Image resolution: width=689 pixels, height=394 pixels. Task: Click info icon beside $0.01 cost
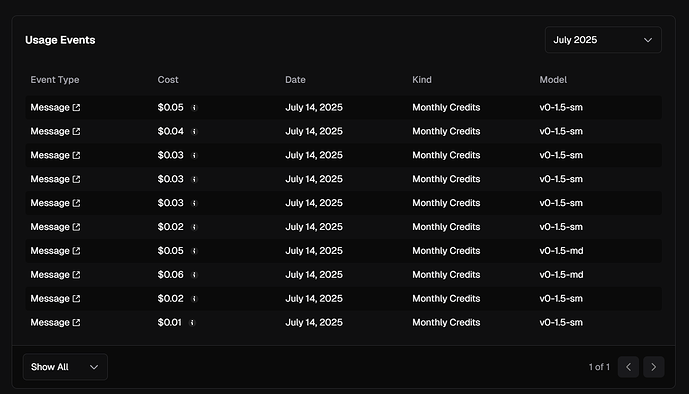(192, 323)
